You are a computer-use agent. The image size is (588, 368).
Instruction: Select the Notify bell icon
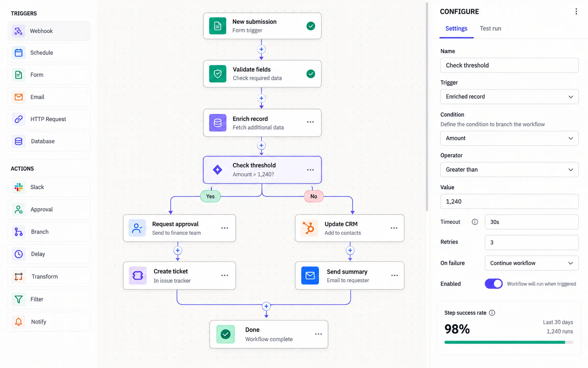(18, 322)
